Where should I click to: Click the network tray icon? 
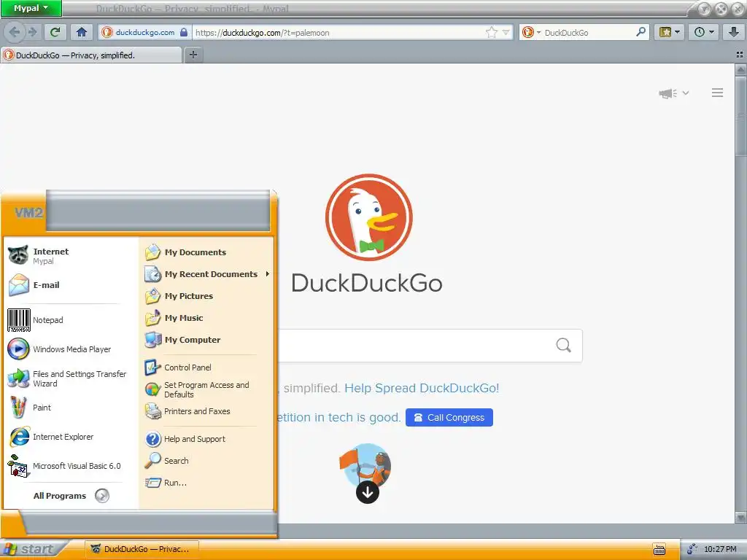point(692,550)
